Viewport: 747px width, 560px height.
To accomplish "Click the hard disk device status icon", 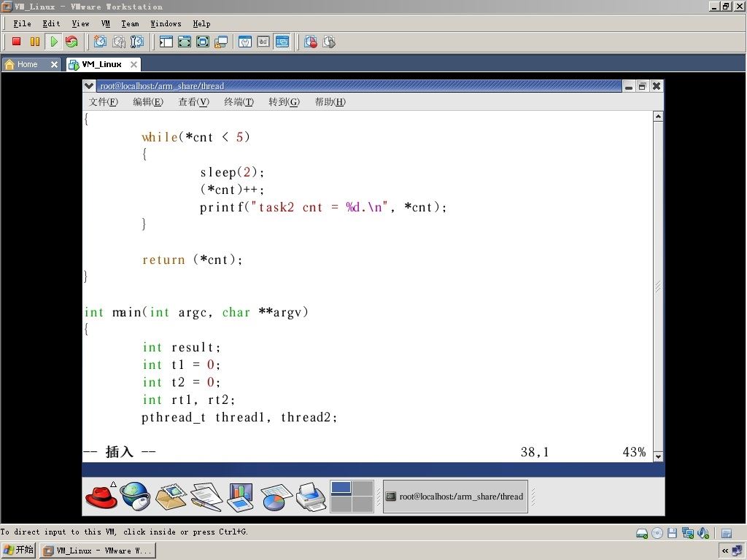I will click(x=642, y=533).
